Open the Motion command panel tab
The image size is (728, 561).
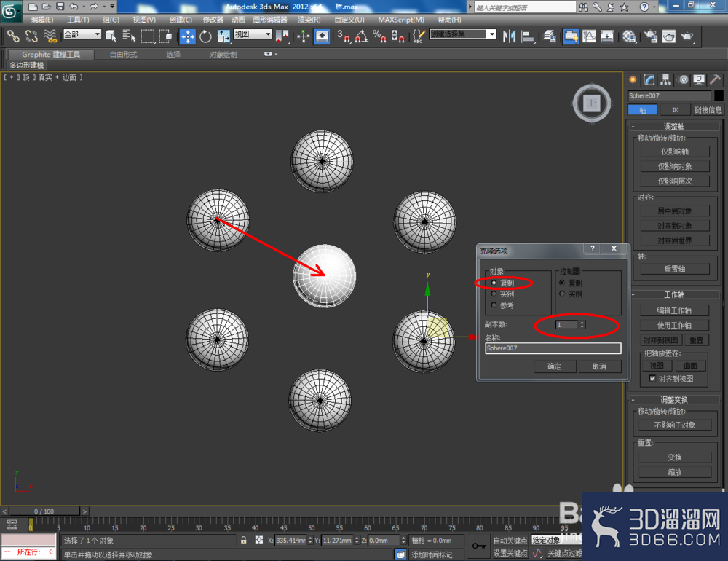tap(683, 79)
